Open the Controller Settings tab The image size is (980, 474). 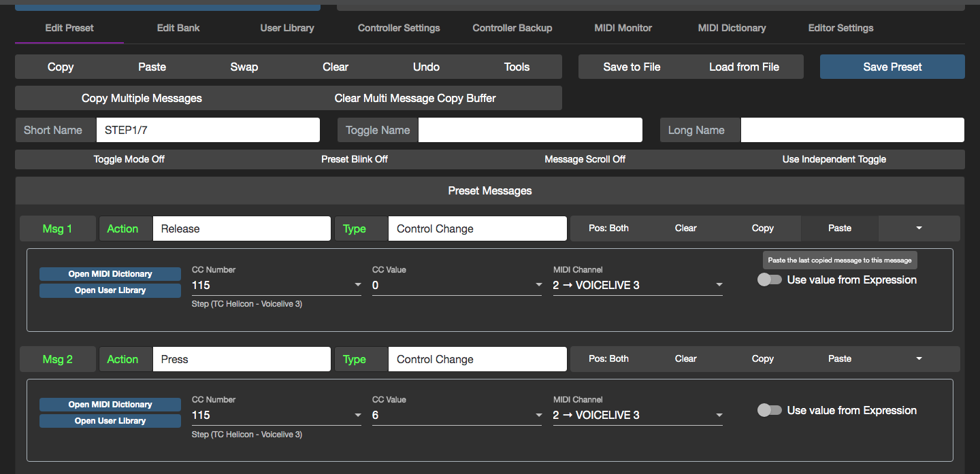(399, 28)
